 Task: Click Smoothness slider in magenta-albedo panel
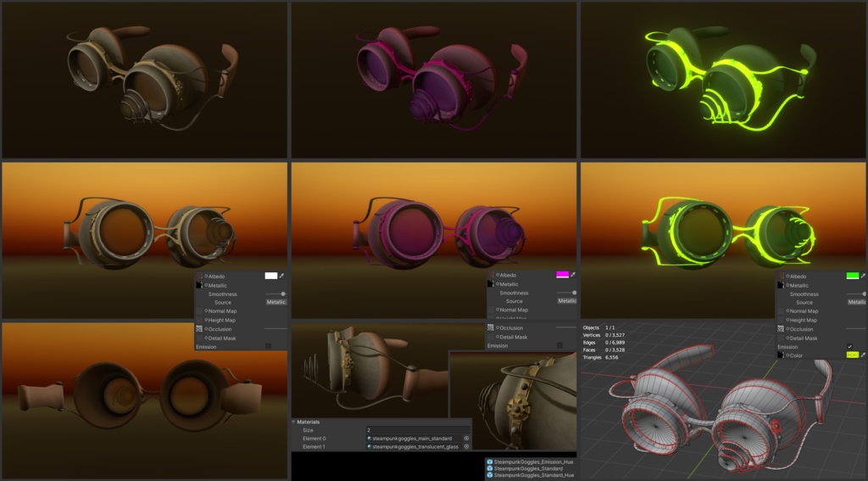[567, 293]
